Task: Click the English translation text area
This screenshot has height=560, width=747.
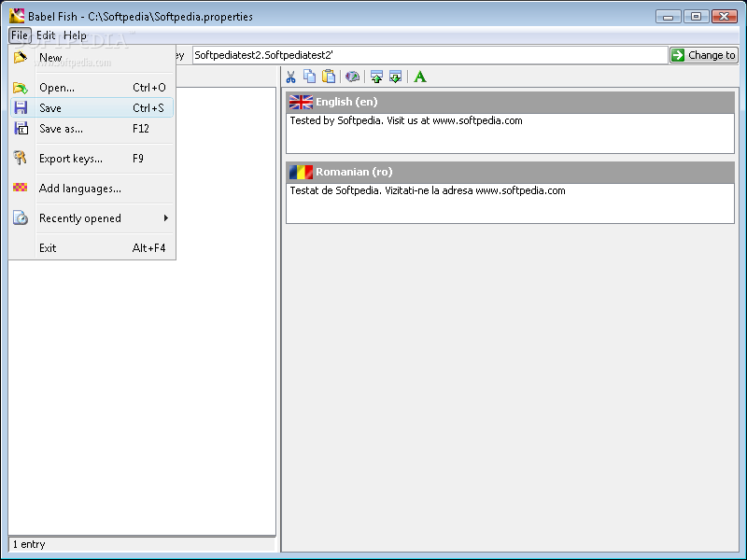Action: point(510,133)
